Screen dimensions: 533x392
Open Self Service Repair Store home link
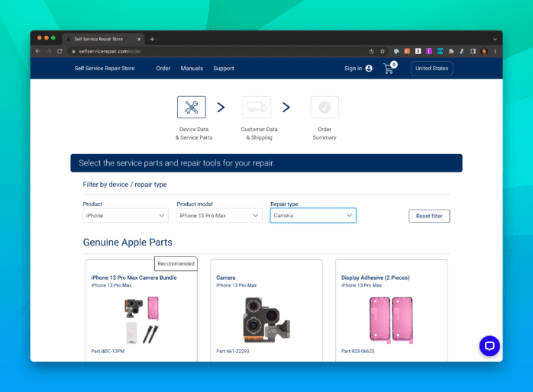click(105, 69)
